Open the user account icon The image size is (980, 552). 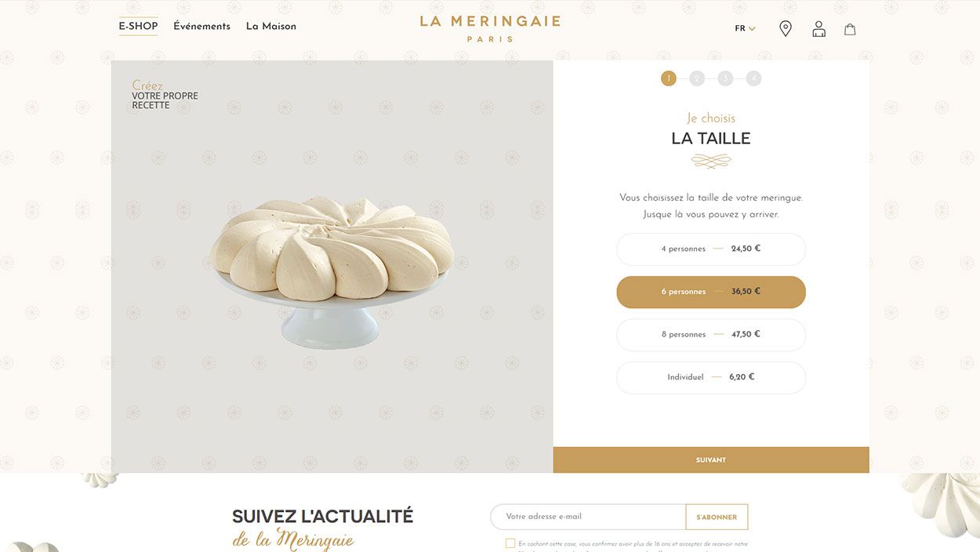click(x=818, y=29)
